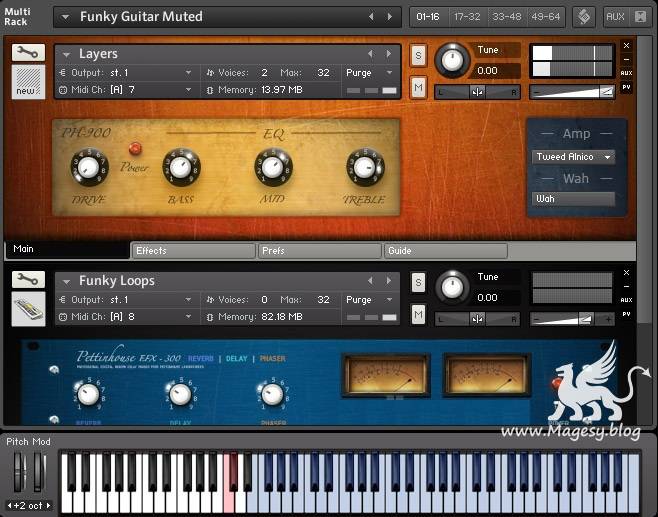Select rack page 33-48
658x517 pixels.
507,17
